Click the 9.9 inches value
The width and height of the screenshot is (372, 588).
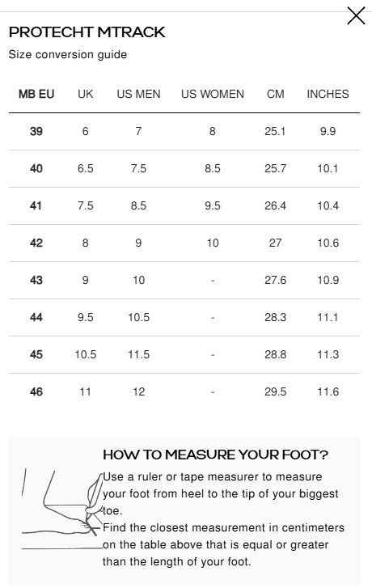pyautogui.click(x=328, y=132)
